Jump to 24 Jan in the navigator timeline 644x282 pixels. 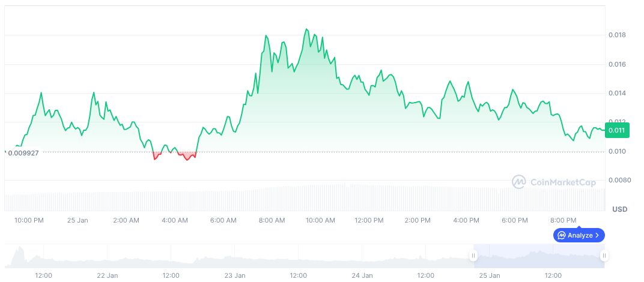(x=362, y=275)
